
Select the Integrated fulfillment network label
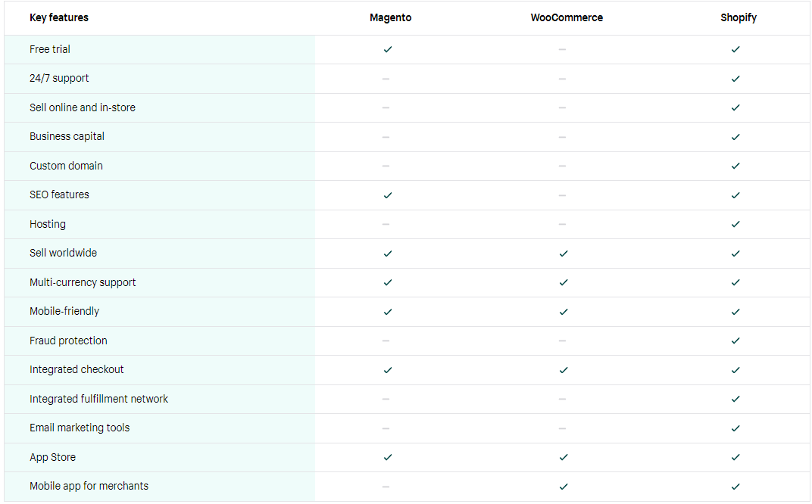coord(99,399)
